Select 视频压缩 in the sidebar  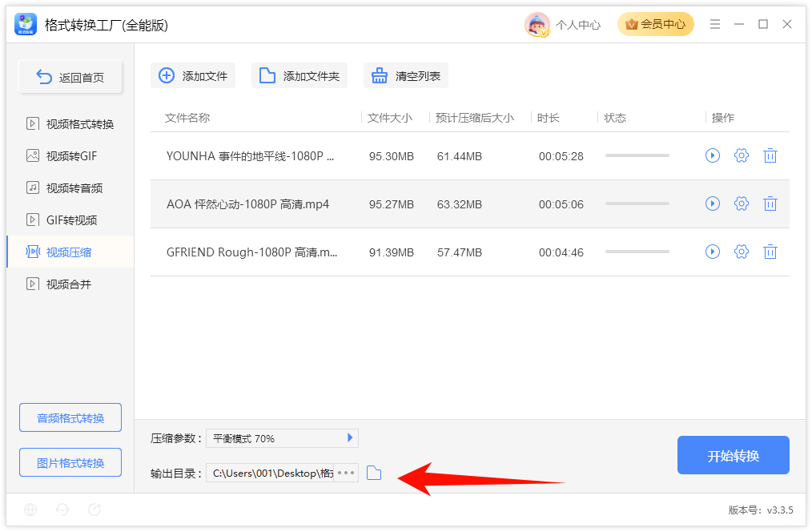coord(70,252)
